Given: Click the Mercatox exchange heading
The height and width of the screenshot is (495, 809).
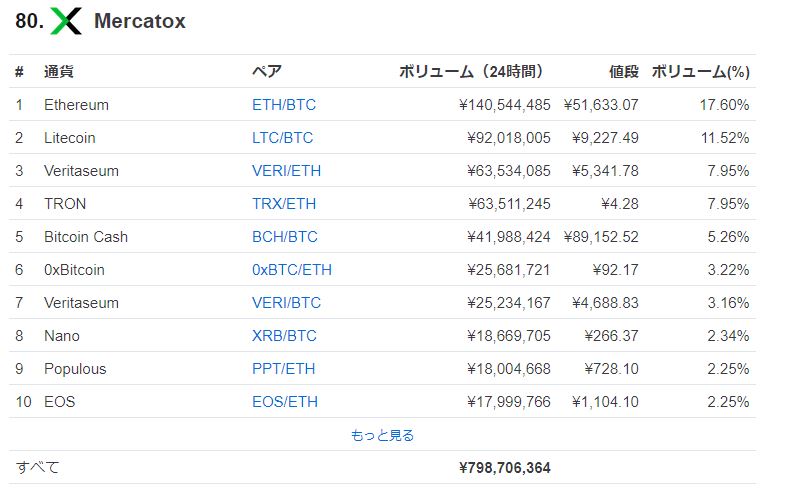Looking at the screenshot, I should click(x=139, y=21).
